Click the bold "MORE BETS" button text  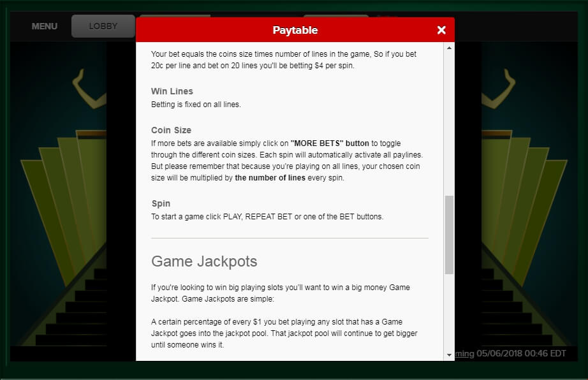pyautogui.click(x=330, y=143)
